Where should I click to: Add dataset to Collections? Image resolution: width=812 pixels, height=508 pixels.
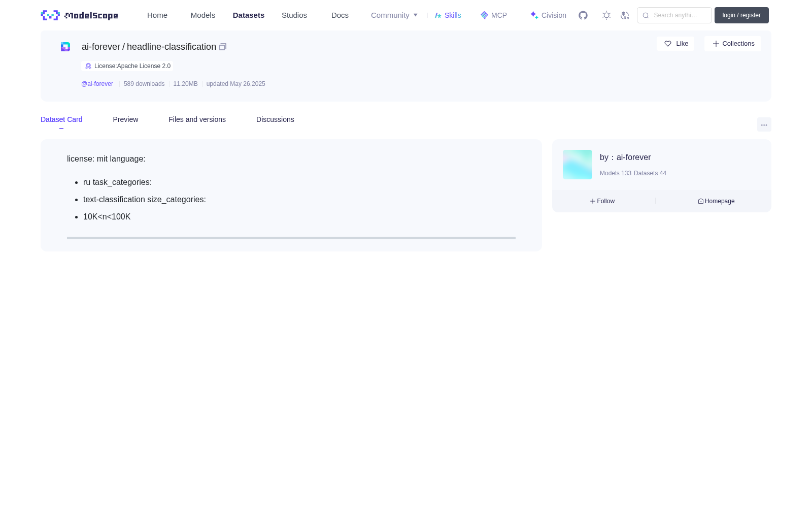coord(733,44)
